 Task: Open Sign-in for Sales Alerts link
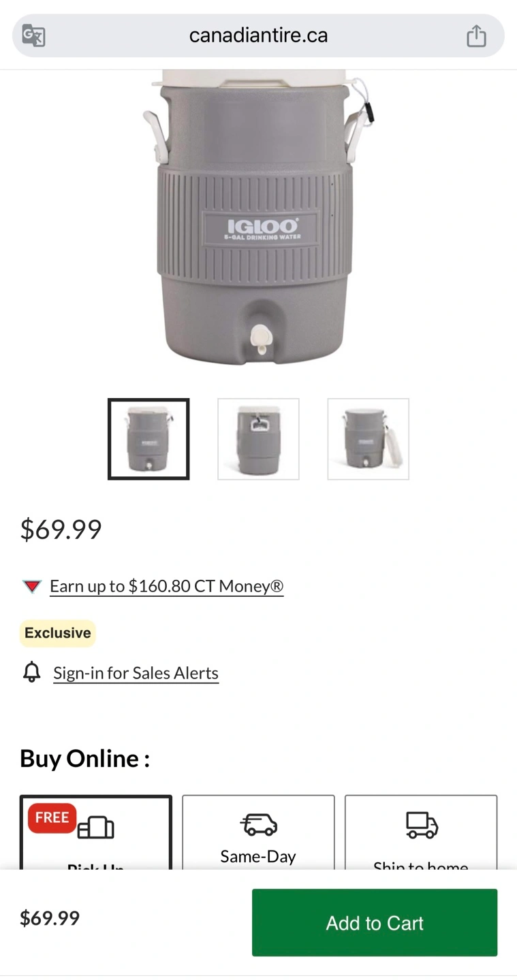click(136, 673)
